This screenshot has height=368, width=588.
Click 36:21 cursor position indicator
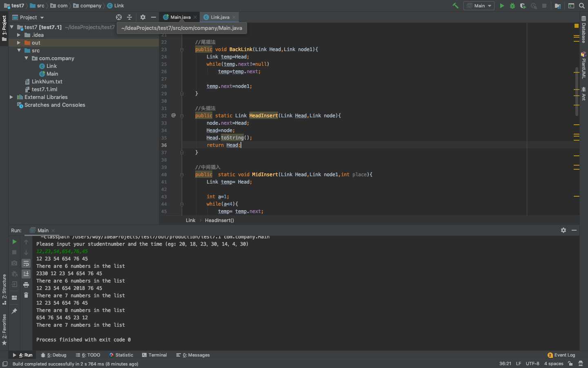pyautogui.click(x=505, y=364)
